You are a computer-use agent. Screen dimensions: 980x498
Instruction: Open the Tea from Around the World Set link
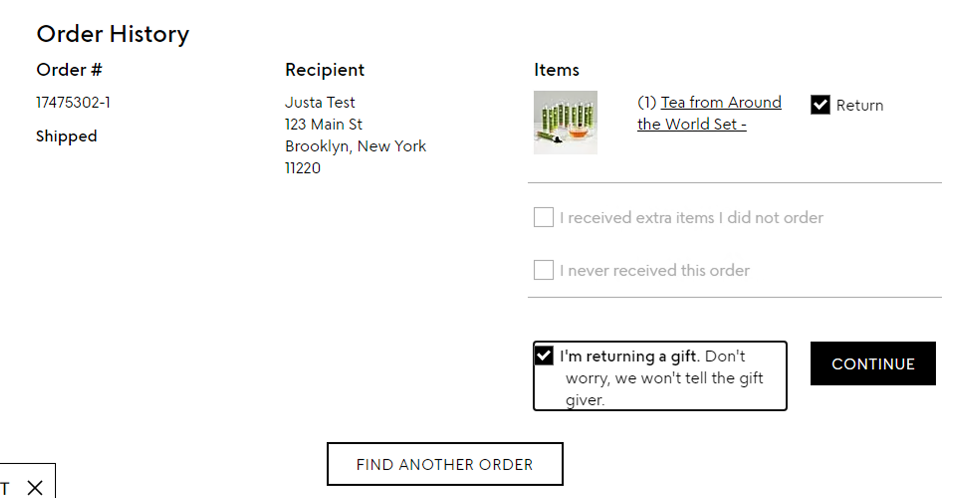(709, 113)
